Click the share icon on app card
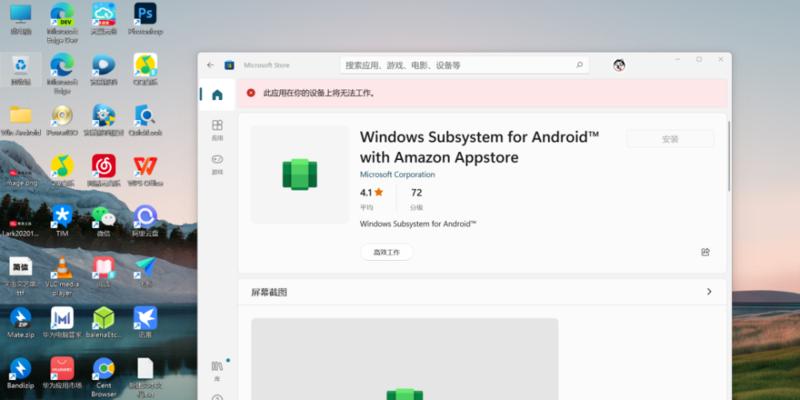This screenshot has height=400, width=800. 705,252
